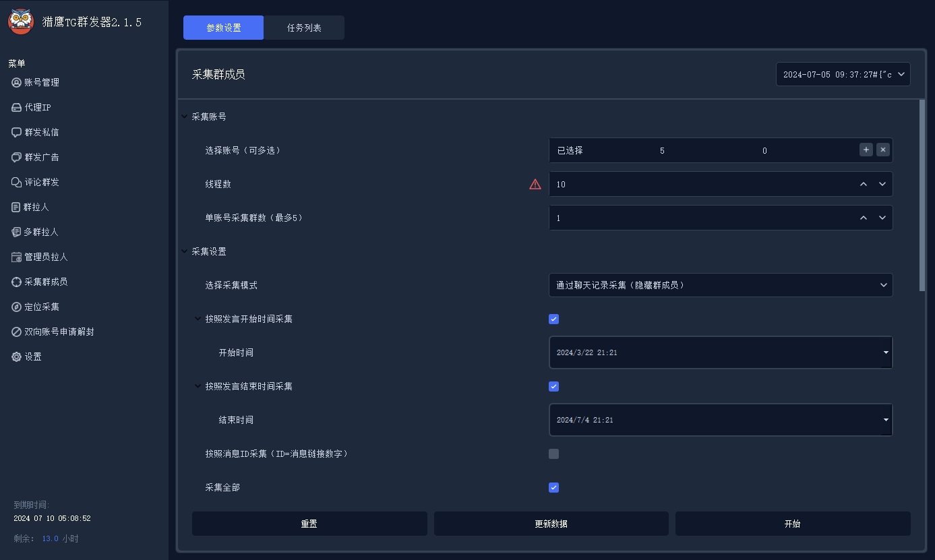Collapse the 采集账号 section

(x=185, y=117)
